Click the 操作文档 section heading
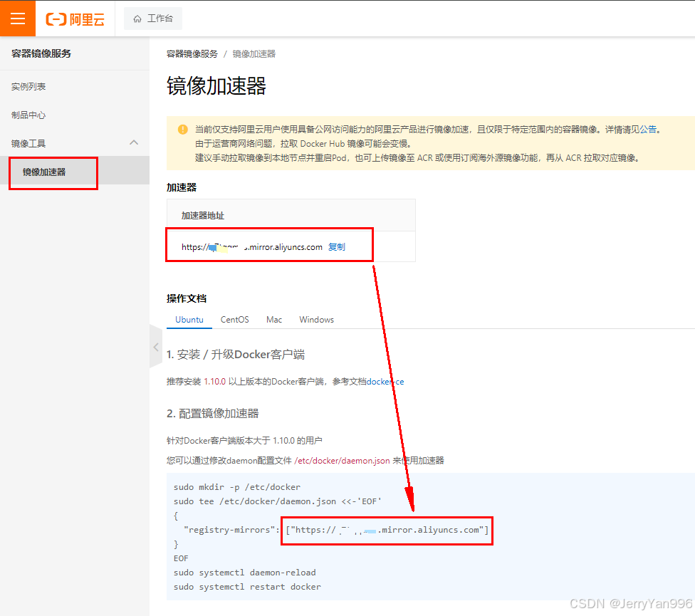This screenshot has height=616, width=695. pos(187,298)
